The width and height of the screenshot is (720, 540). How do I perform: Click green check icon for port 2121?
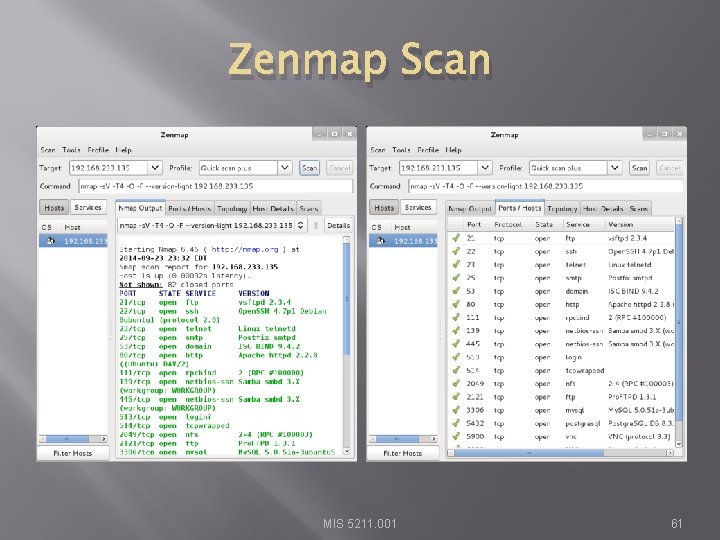point(456,397)
